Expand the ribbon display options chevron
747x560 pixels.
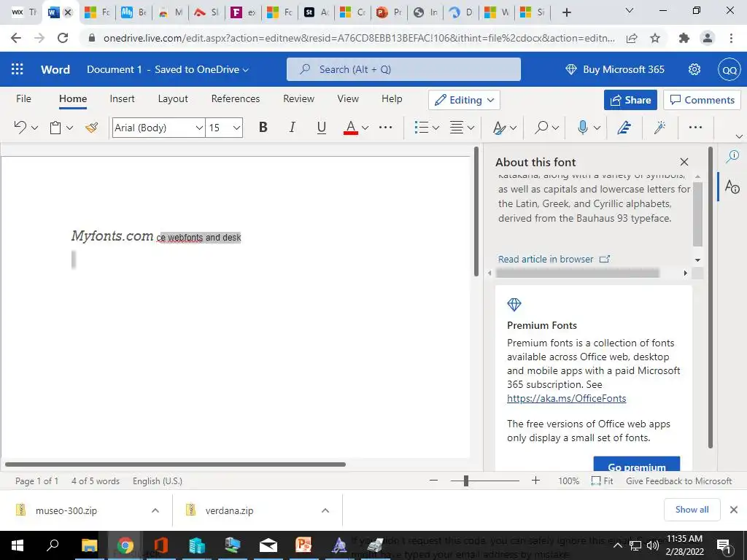pyautogui.click(x=739, y=136)
